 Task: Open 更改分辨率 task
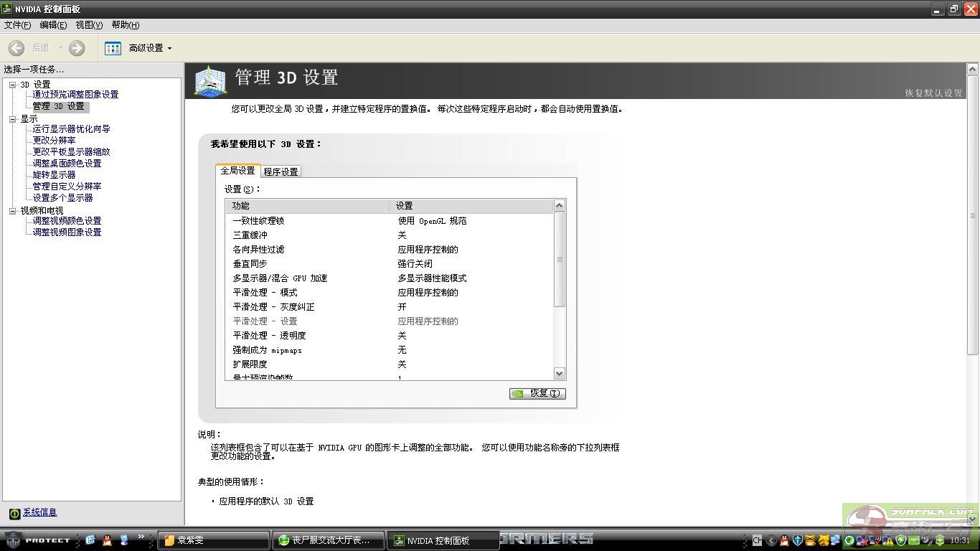pyautogui.click(x=54, y=141)
